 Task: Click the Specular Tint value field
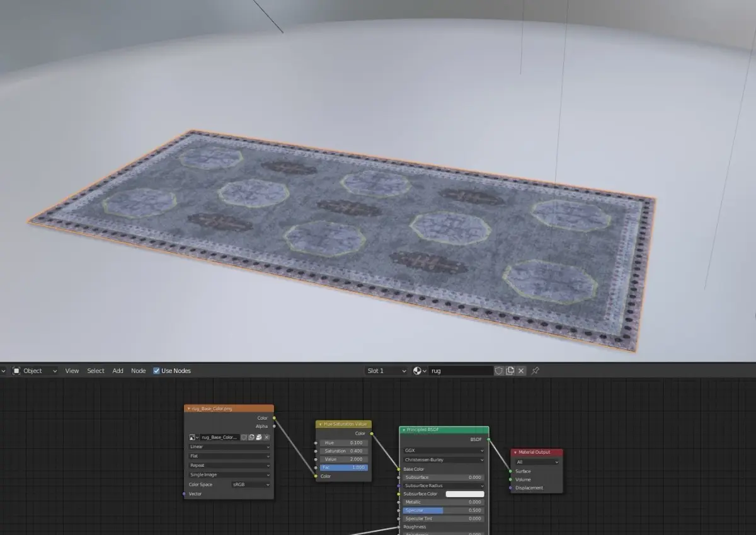point(444,519)
